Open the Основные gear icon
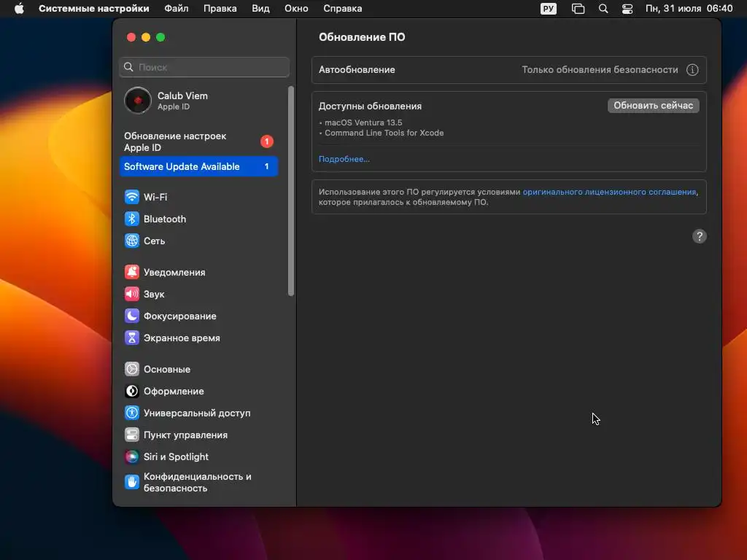This screenshot has width=747, height=560. [x=132, y=369]
